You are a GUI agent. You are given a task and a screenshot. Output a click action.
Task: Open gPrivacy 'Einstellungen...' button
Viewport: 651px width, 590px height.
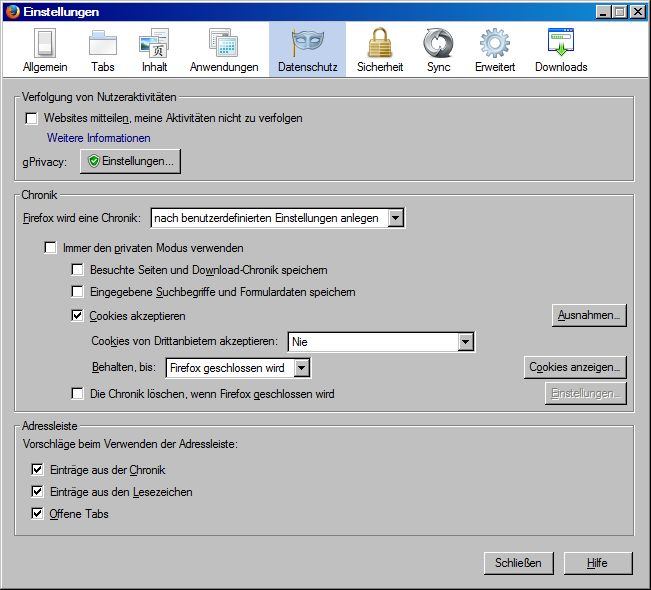click(x=130, y=161)
